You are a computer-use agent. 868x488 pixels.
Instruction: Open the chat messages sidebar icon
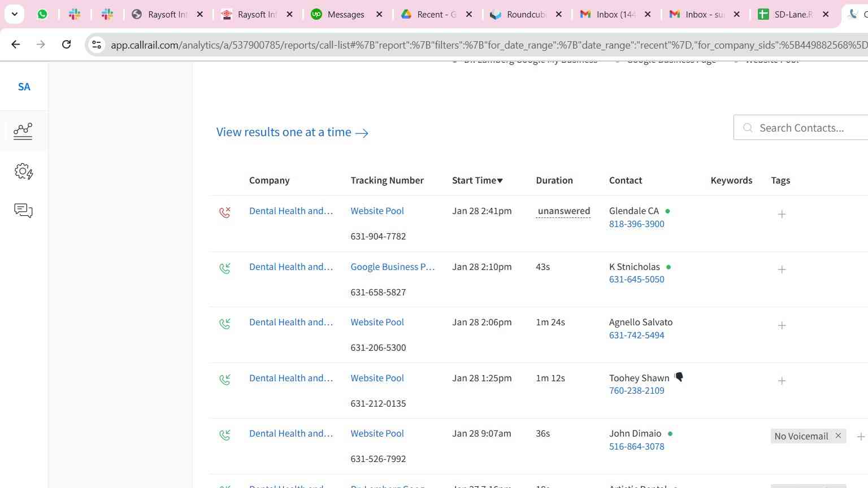pyautogui.click(x=23, y=211)
